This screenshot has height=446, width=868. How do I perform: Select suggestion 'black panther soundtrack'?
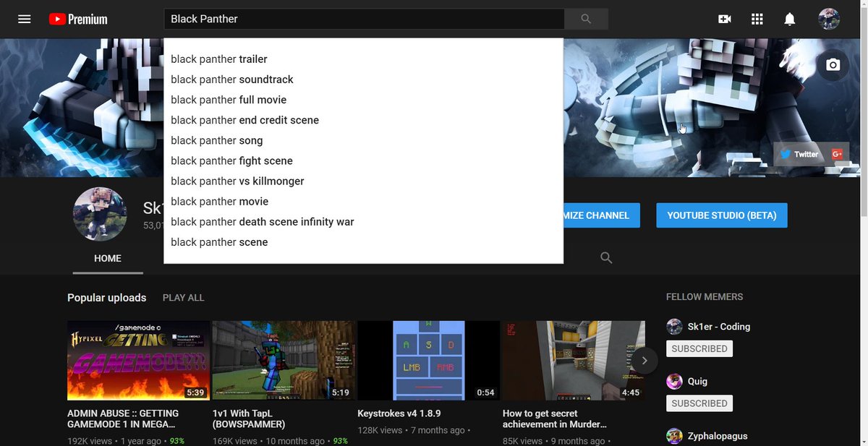[x=363, y=80]
